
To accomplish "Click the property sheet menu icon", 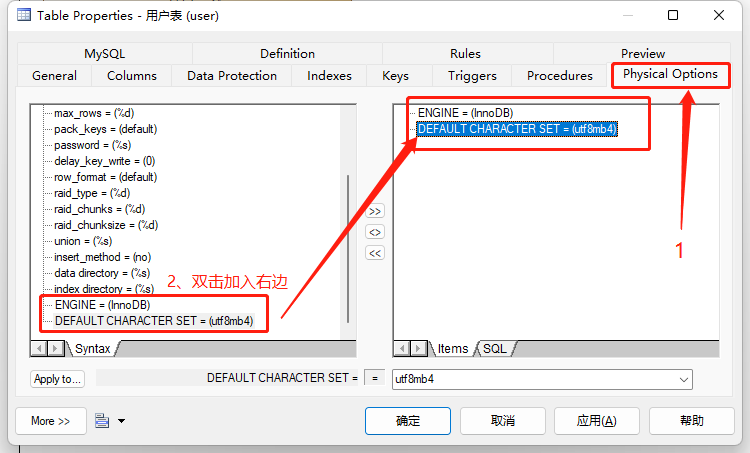I will (x=102, y=421).
